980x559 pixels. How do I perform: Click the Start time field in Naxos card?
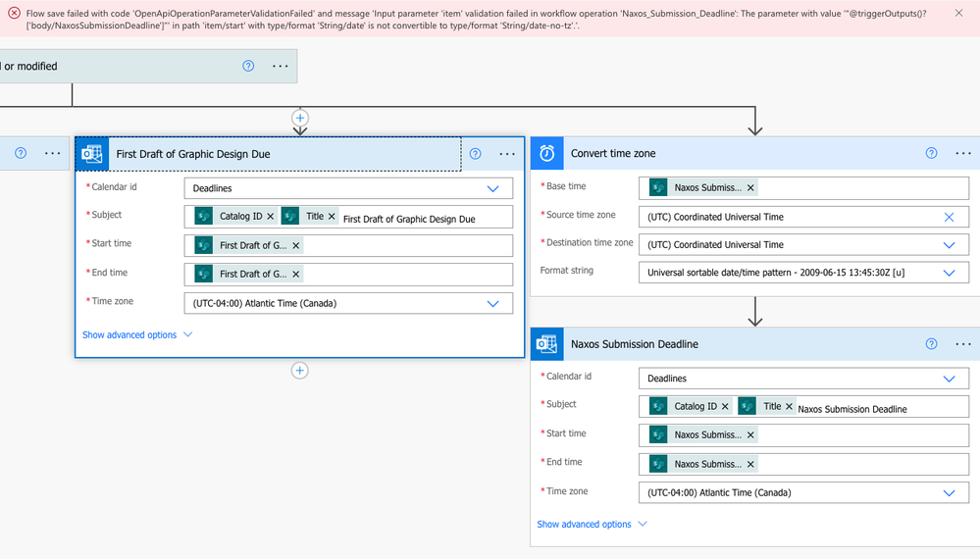point(803,435)
